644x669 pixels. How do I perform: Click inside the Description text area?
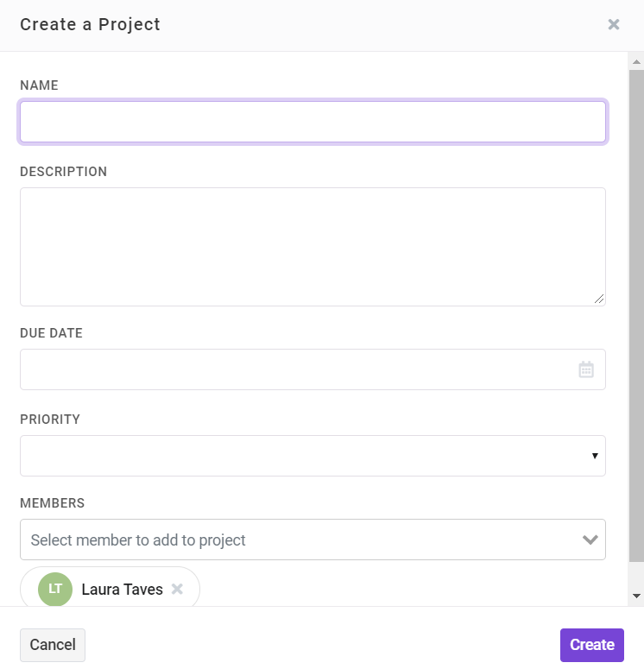pos(313,247)
